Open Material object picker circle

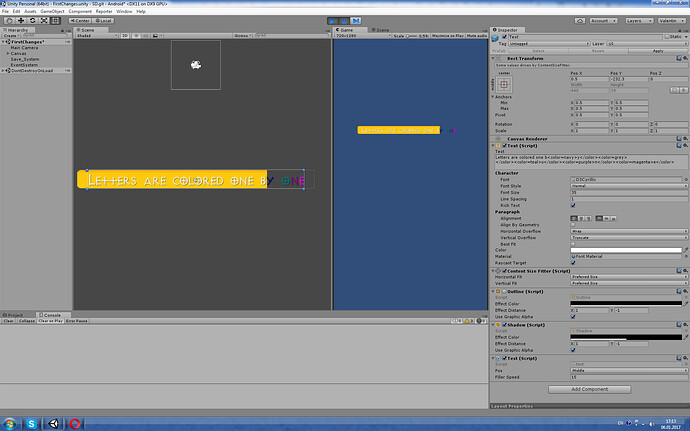pos(686,256)
